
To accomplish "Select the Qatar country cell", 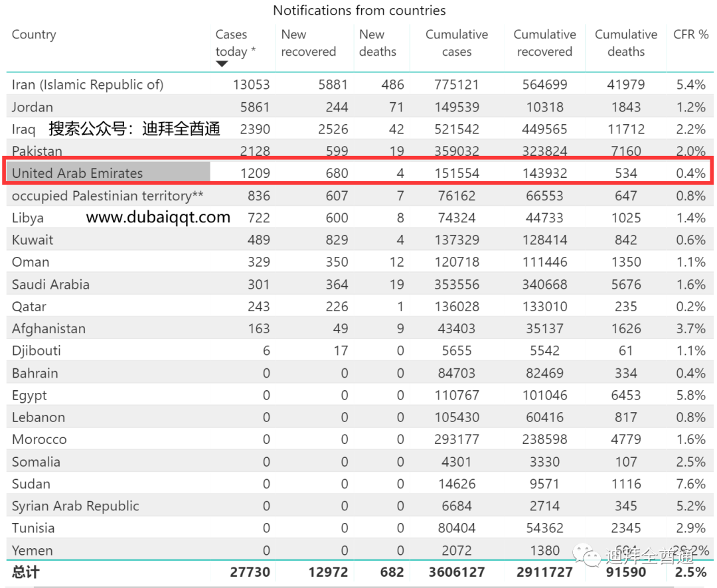I will point(29,307).
